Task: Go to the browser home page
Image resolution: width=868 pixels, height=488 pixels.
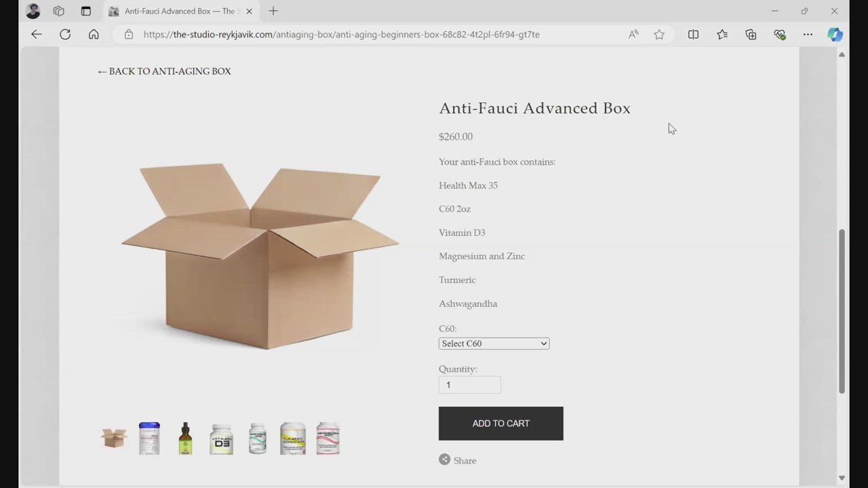Action: click(x=94, y=34)
